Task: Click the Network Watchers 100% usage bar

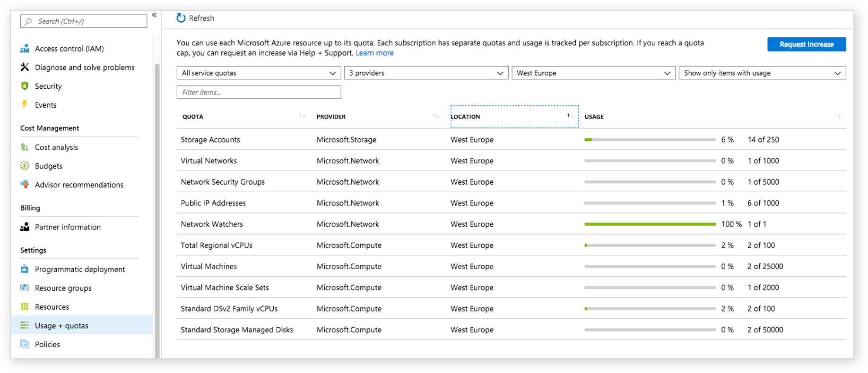Action: (650, 224)
